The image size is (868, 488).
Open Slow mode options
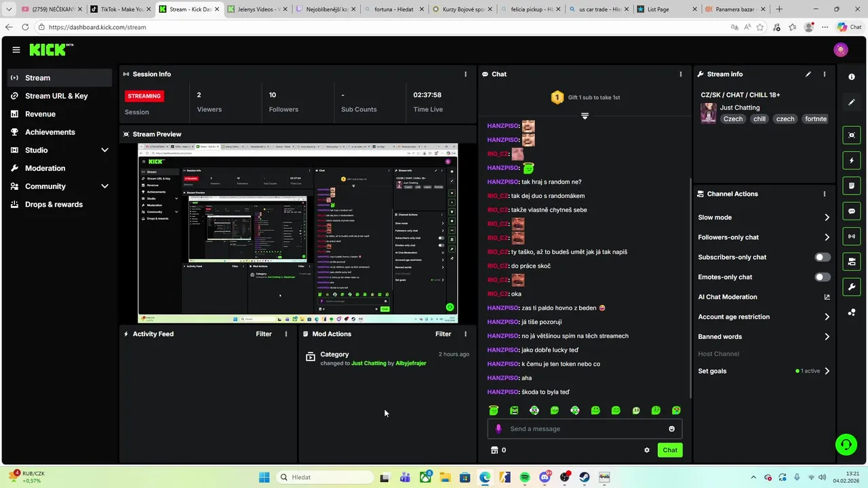click(x=764, y=218)
